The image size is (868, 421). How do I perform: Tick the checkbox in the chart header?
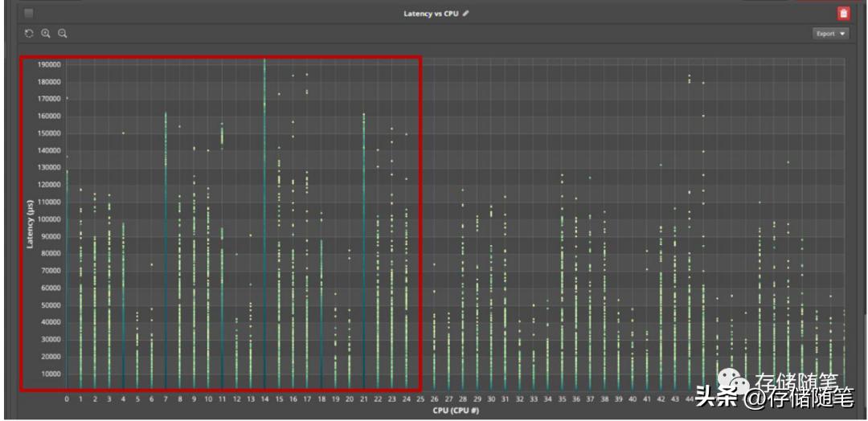point(29,14)
